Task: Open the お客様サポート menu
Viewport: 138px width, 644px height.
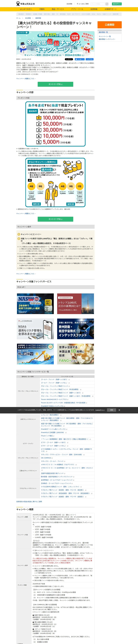Action: [x=111, y=9]
